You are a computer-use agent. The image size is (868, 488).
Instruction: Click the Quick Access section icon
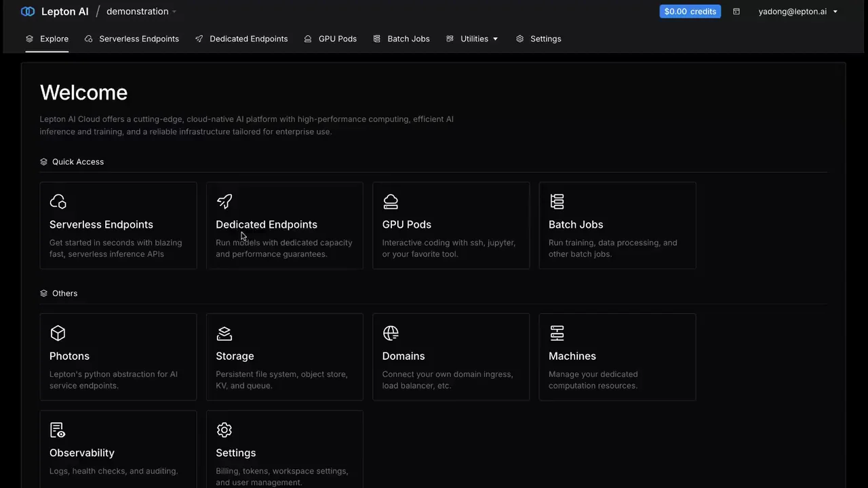[43, 162]
